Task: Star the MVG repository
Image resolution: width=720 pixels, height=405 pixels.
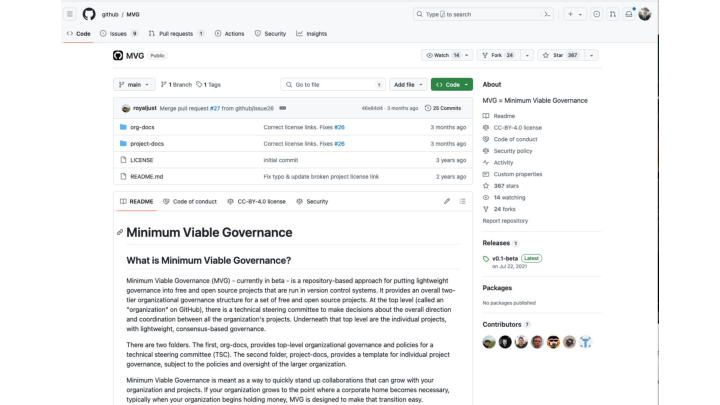Action: click(560, 55)
